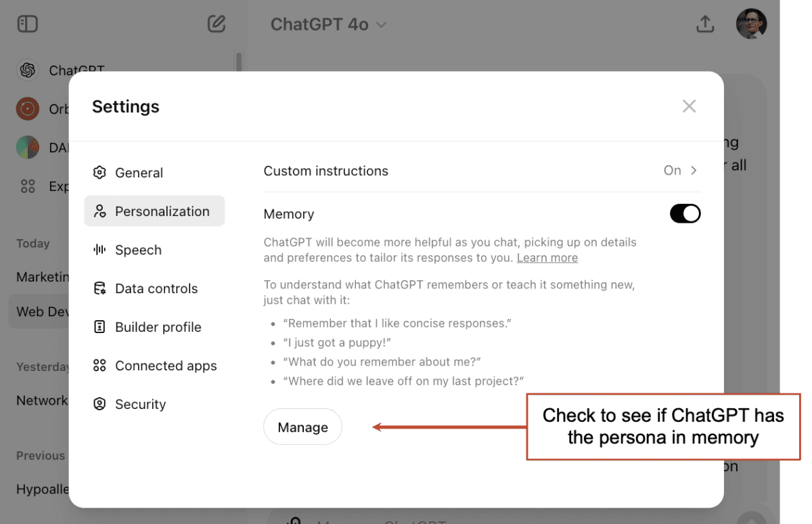The height and width of the screenshot is (524, 812).
Task: Open the user profile avatar
Action: pos(751,24)
